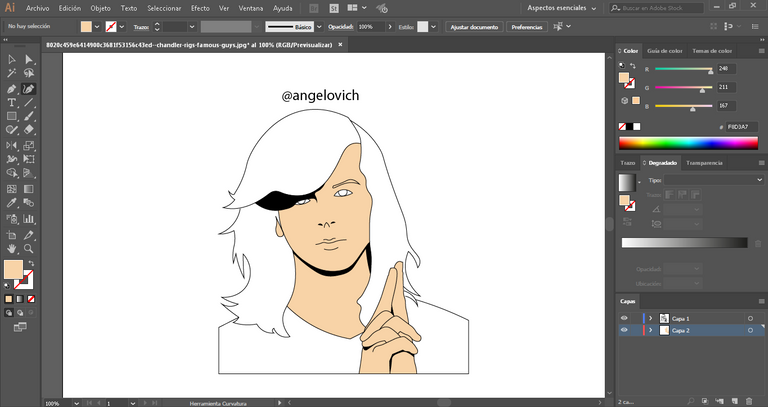Viewport: 768px width, 407px height.
Task: Click the Ajustar documento button
Action: coord(474,27)
